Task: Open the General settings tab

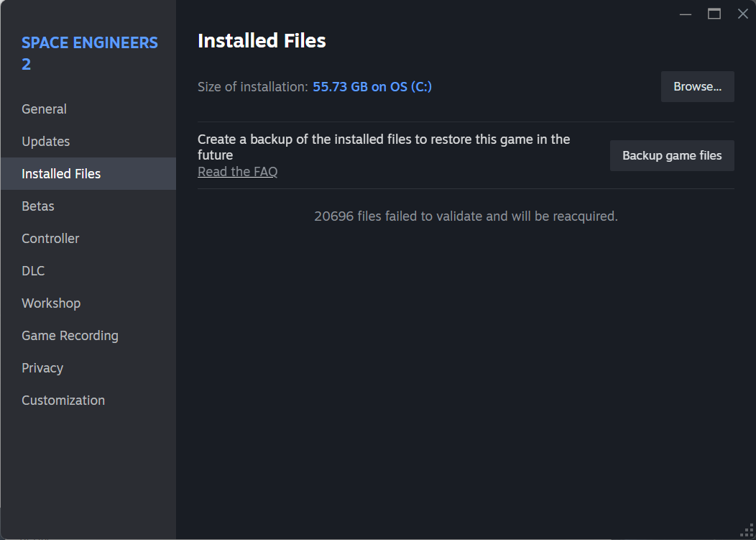Action: pos(44,109)
